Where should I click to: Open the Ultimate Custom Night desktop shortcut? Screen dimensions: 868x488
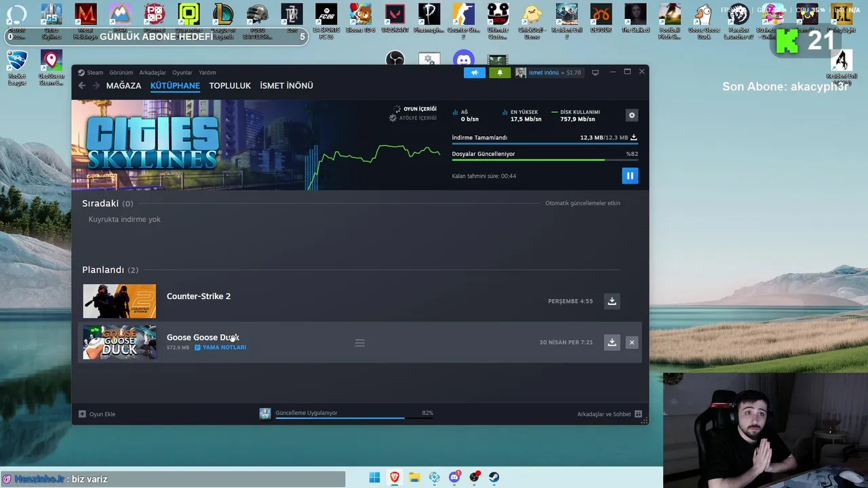tap(498, 22)
